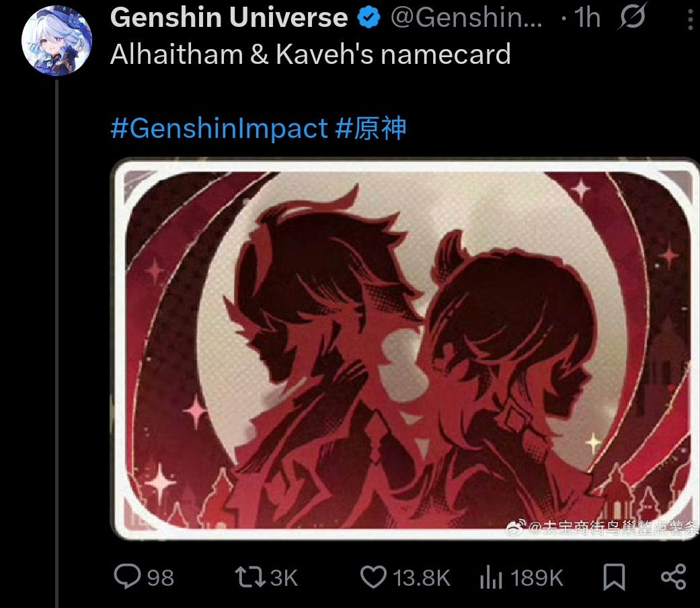Click the 189K views count
Viewport: 700px width, 608px height.
pyautogui.click(x=537, y=578)
